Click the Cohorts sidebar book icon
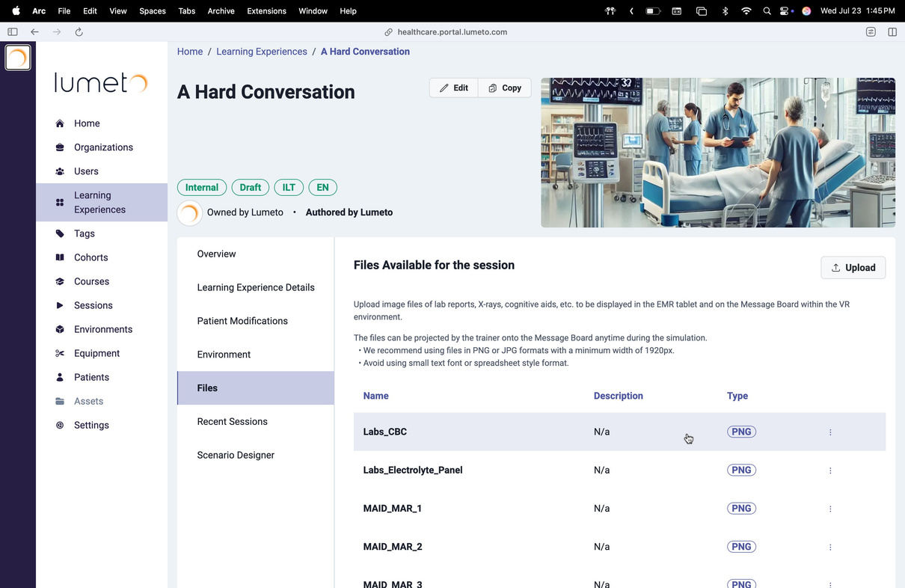 (x=60, y=257)
